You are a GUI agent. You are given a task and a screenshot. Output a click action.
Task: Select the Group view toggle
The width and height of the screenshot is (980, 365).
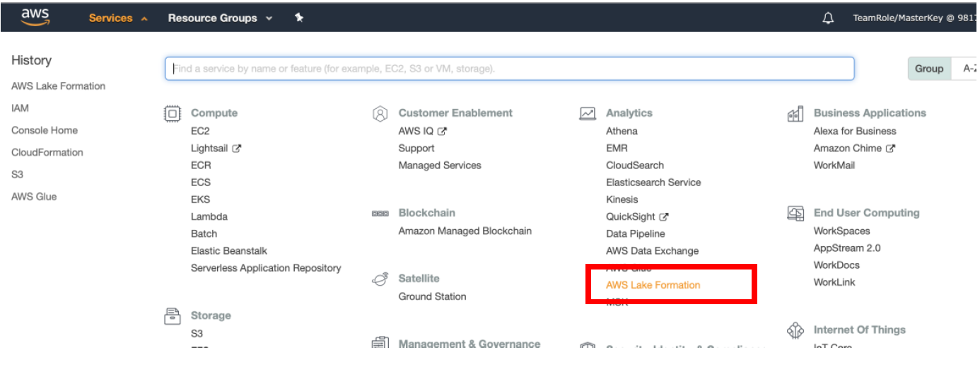(929, 69)
